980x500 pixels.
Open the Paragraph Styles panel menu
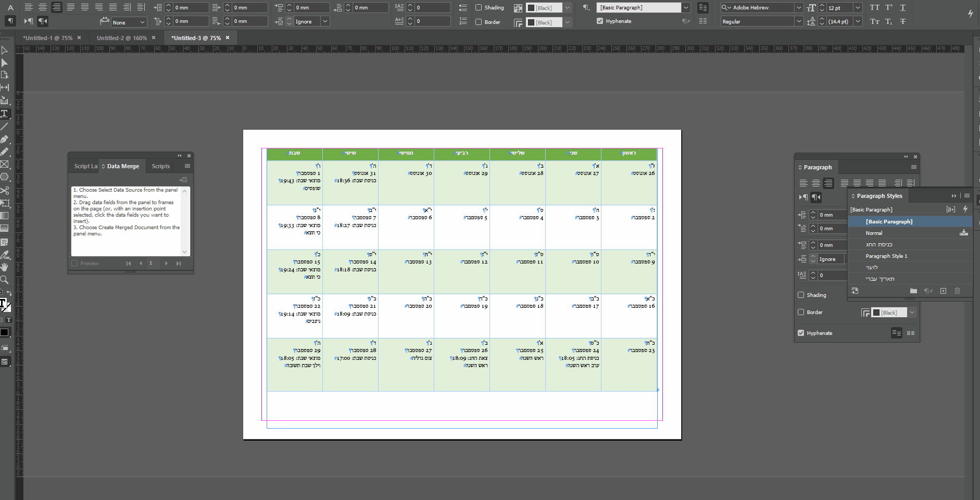(967, 196)
